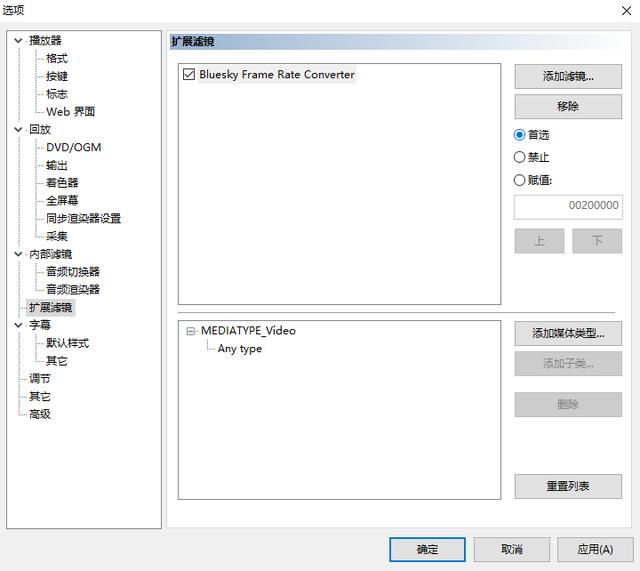Open the 调节 settings page
Screen dimensions: 640x571
click(40, 378)
